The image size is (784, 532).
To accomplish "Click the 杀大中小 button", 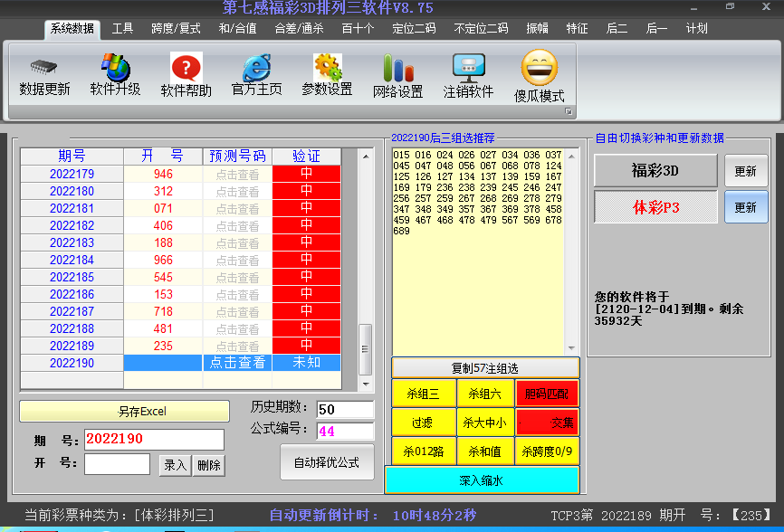I will [485, 423].
